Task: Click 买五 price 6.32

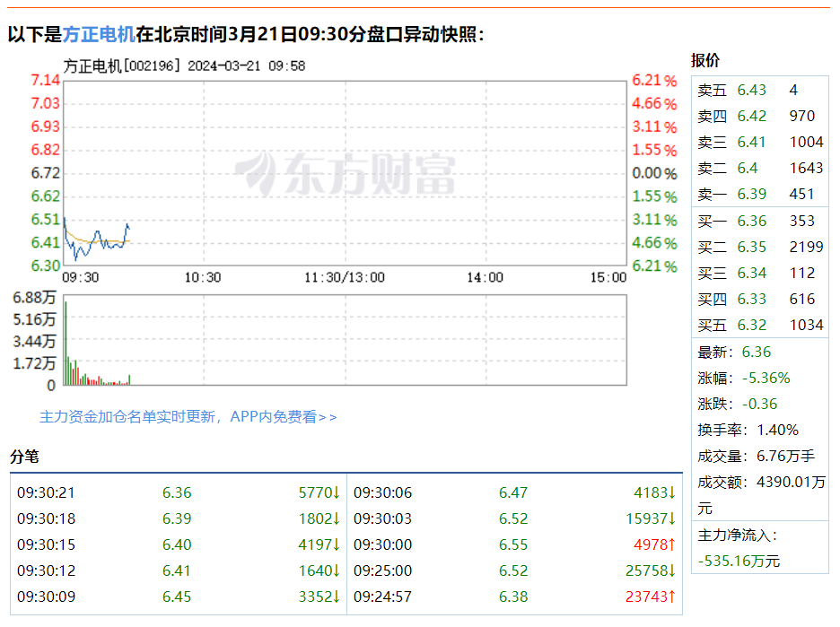Action: [x=752, y=325]
